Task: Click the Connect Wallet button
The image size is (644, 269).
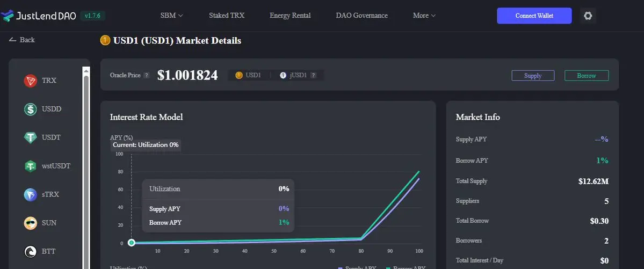Action: click(x=534, y=16)
